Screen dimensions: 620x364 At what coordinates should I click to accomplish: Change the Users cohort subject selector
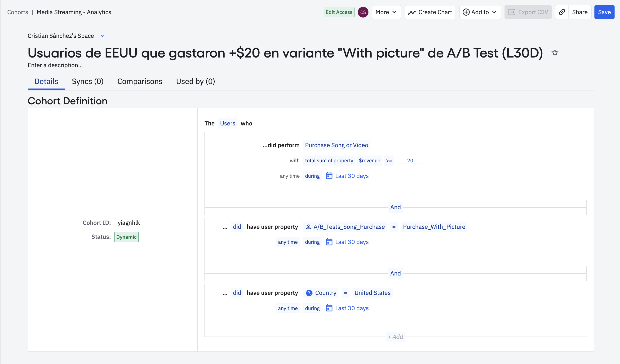tap(228, 123)
